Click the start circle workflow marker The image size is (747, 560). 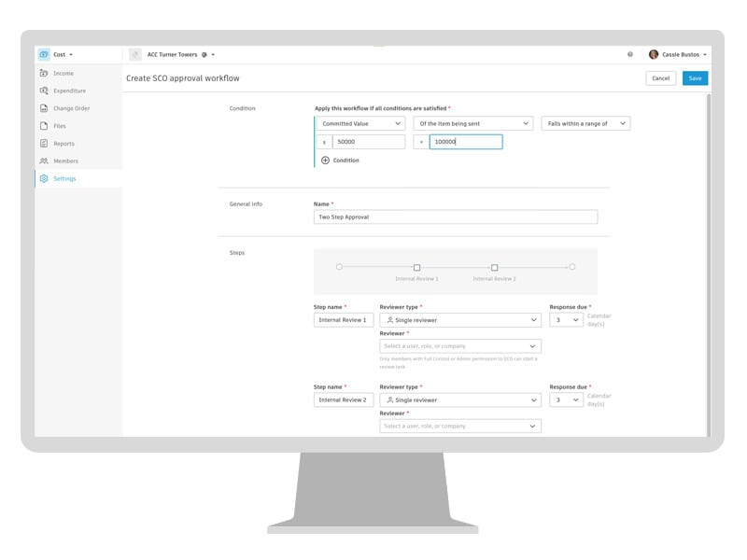[x=339, y=267]
